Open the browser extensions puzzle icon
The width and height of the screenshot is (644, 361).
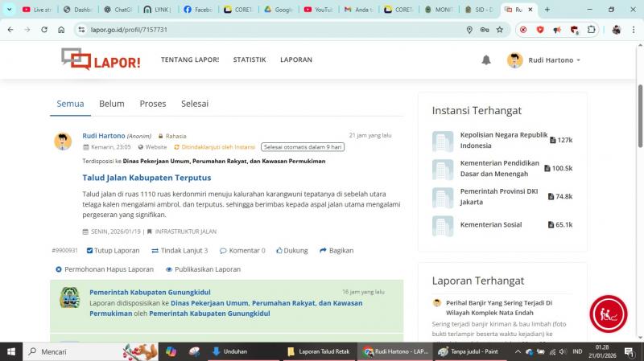[x=592, y=30]
